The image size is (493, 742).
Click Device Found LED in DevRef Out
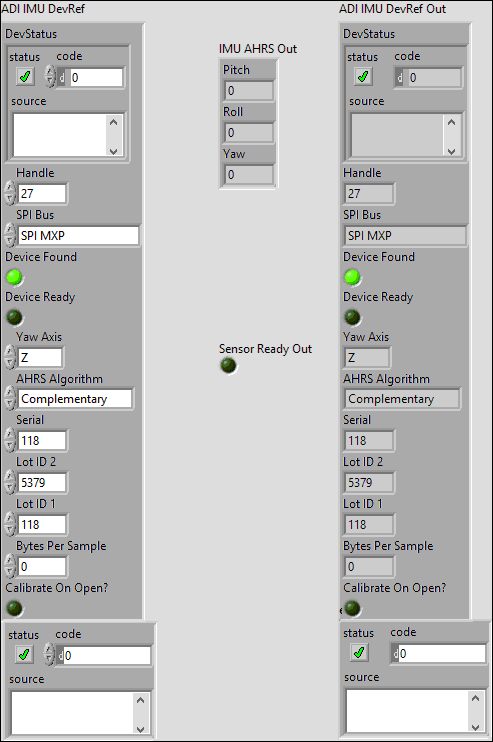[x=352, y=277]
